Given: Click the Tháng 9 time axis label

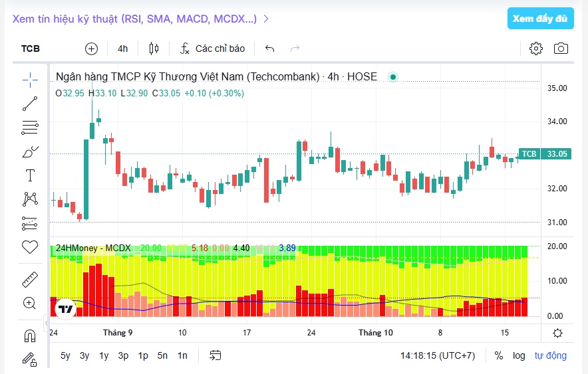Looking at the screenshot, I should pyautogui.click(x=118, y=333).
